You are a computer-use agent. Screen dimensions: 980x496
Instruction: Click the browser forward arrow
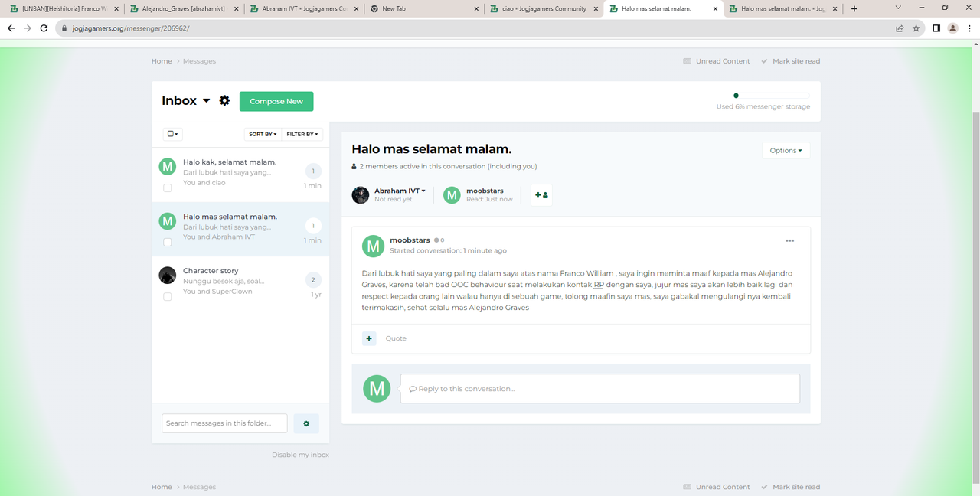click(27, 28)
